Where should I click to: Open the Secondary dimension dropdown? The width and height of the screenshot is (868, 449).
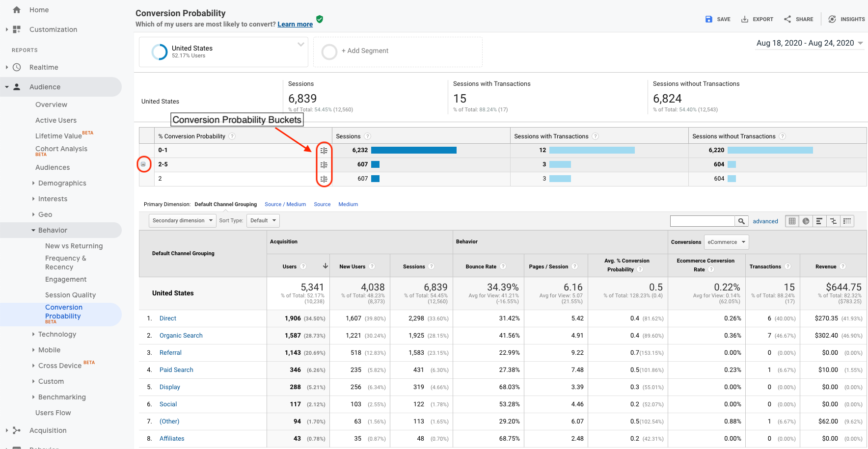(x=182, y=220)
